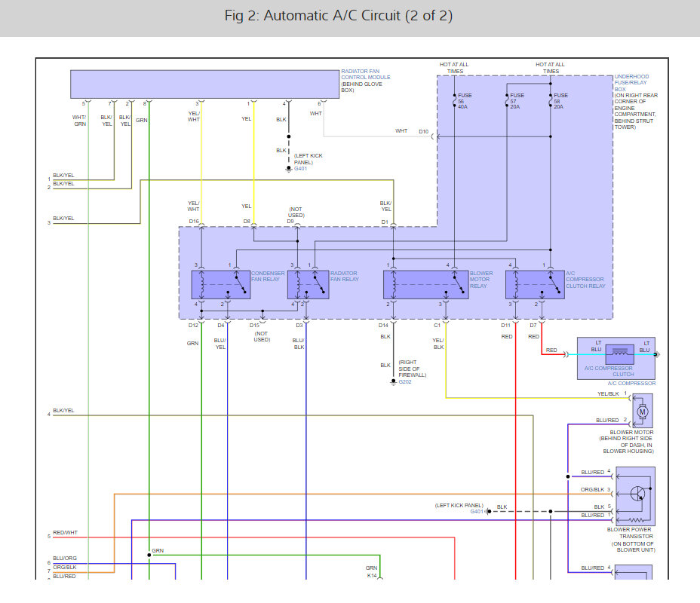
Task: Click the C1 connector label
Action: [437, 325]
